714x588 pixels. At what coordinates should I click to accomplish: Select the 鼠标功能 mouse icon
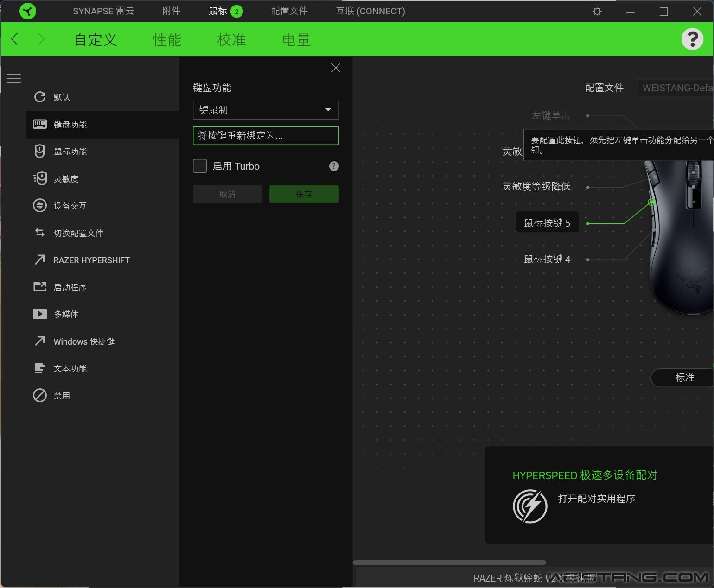pyautogui.click(x=40, y=151)
